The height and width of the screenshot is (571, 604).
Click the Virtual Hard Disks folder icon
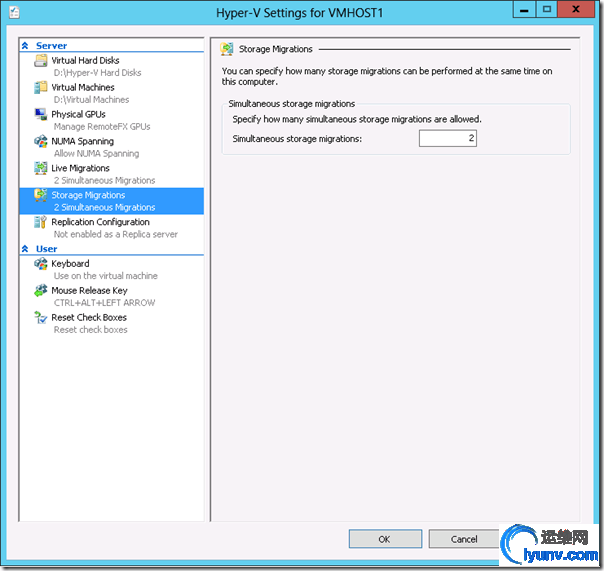(x=40, y=60)
